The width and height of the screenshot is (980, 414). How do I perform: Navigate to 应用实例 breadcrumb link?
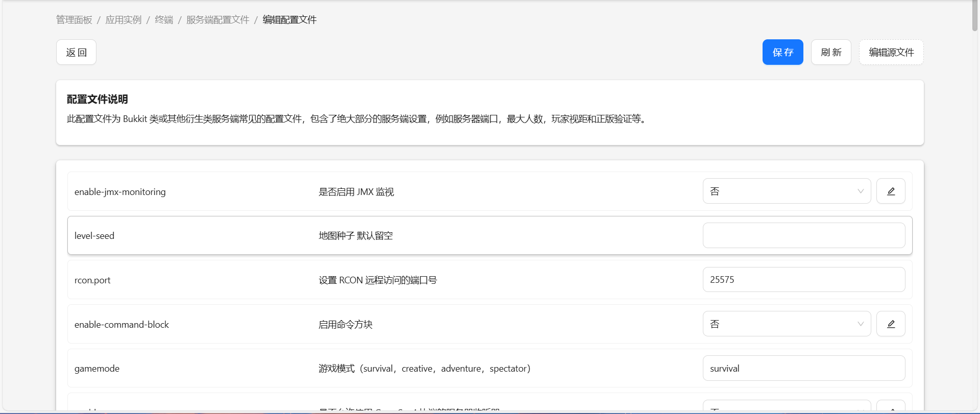(x=123, y=20)
